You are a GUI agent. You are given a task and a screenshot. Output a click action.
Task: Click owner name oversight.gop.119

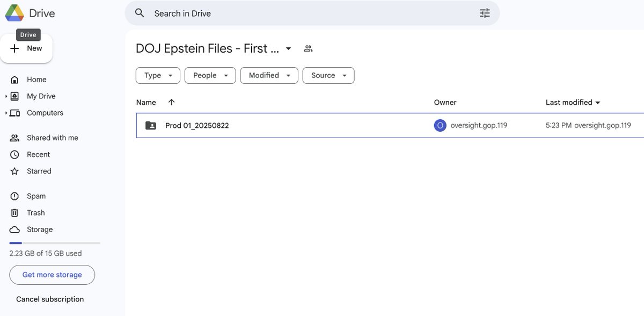[x=479, y=126]
